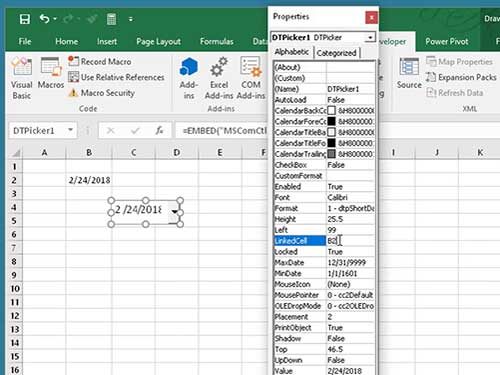Open the Macros dialog
The width and height of the screenshot is (500, 375).
point(51,73)
